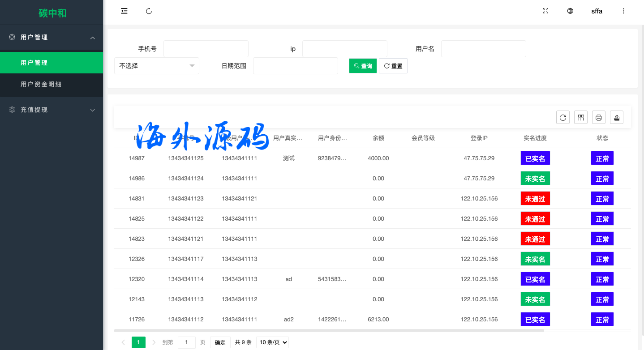Open 用户资金明细 in sidebar
This screenshot has width=644, height=350.
[41, 84]
